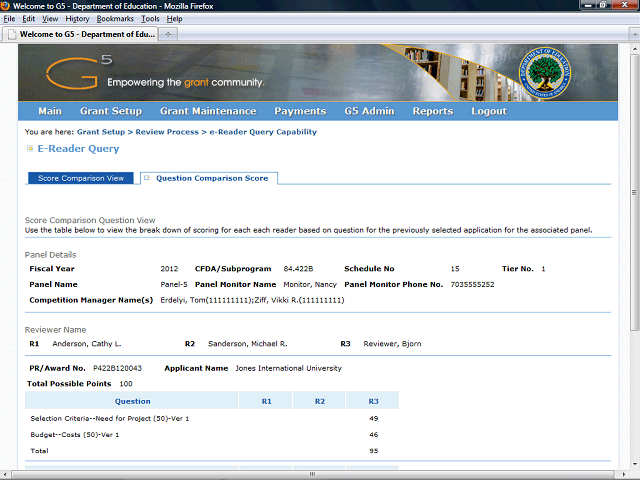Screen dimensions: 640x480
Task: Open Grant Maintenance navigation item
Action: pos(208,111)
